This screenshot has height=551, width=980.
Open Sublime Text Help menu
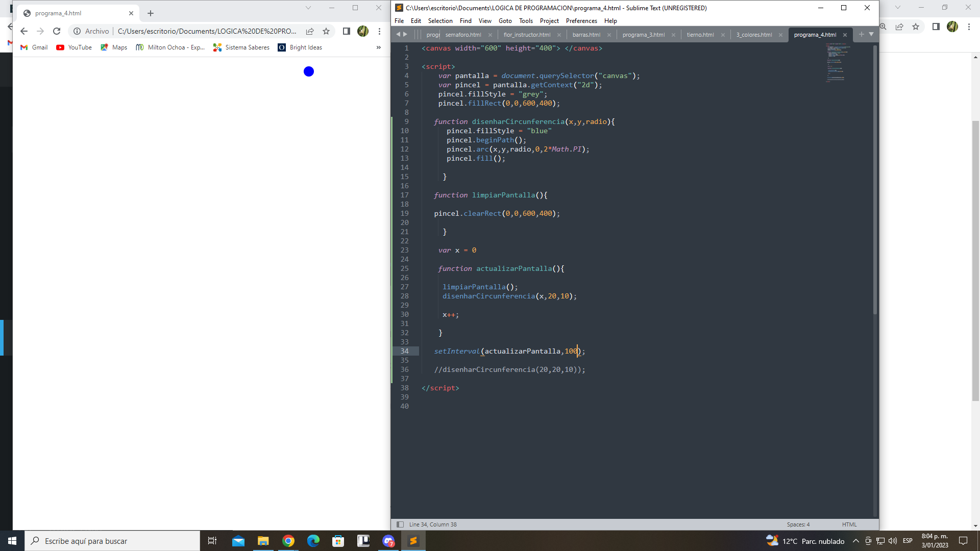coord(610,21)
